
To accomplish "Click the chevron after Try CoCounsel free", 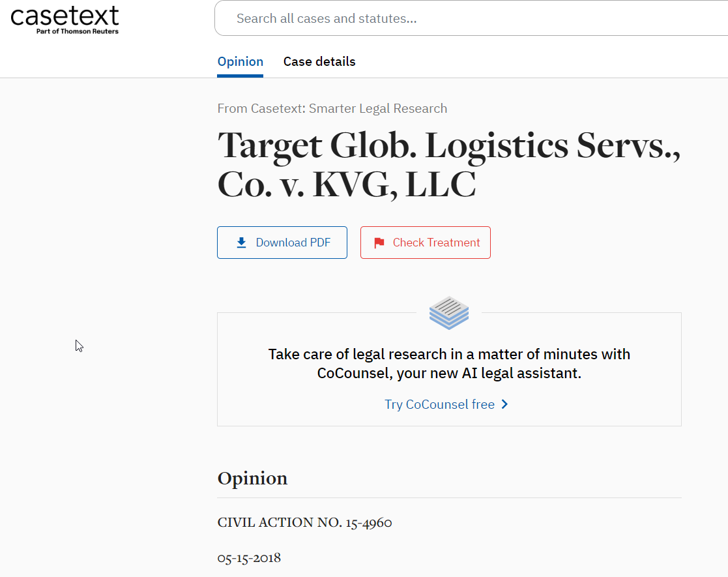I will point(505,404).
